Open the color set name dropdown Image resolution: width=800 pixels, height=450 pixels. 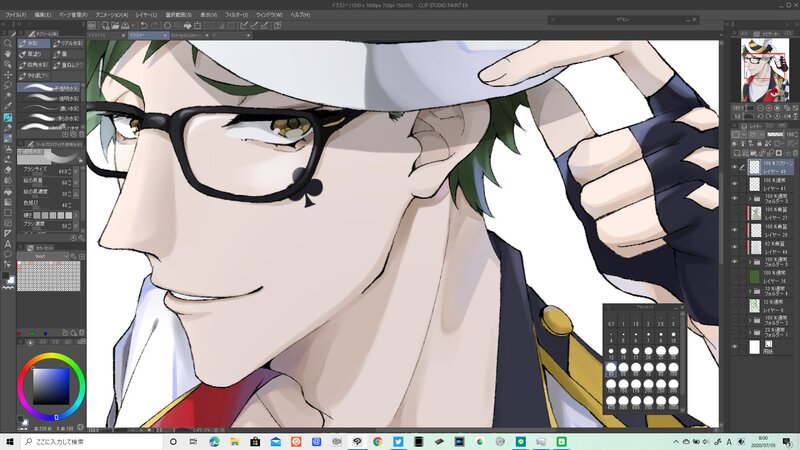pyautogui.click(x=44, y=256)
